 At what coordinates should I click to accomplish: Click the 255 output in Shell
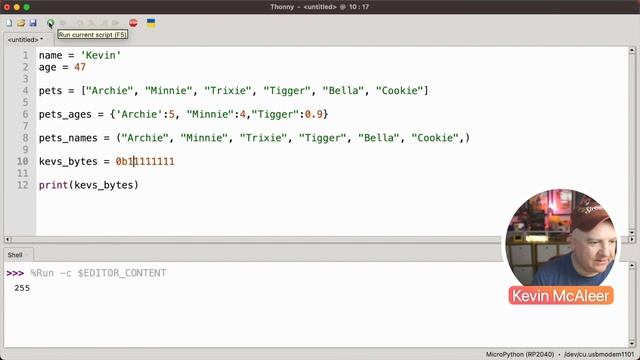22,288
